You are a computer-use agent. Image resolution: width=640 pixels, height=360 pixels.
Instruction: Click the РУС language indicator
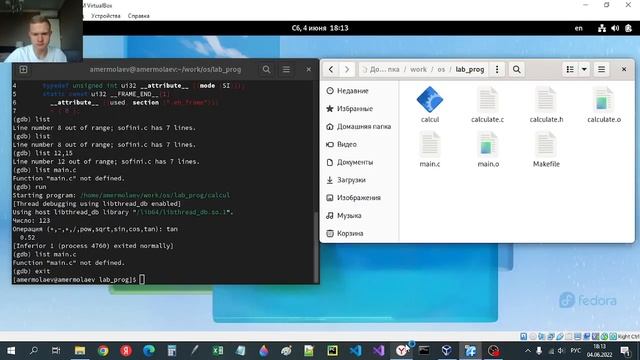(576, 351)
